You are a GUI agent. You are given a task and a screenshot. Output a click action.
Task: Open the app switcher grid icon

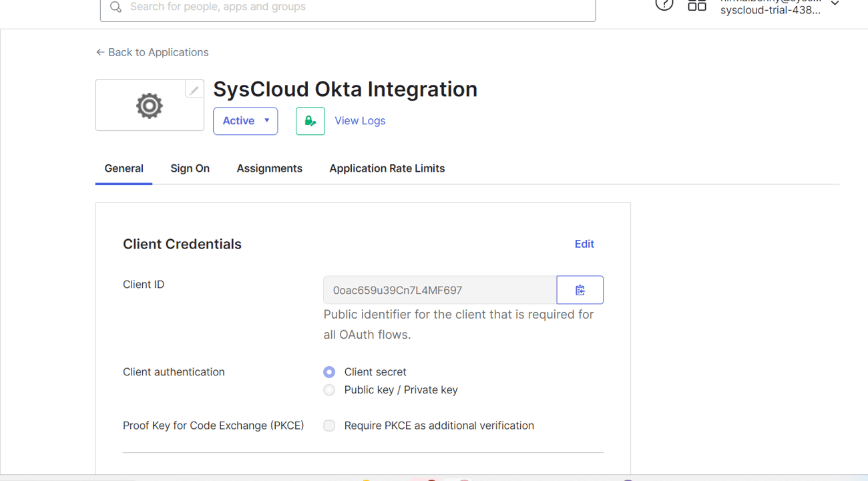click(697, 4)
